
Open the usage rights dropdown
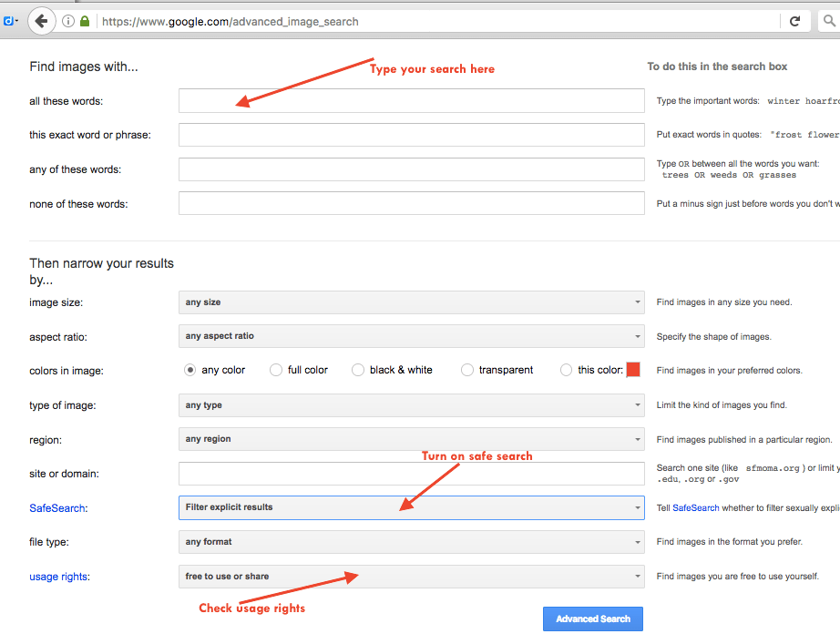(411, 577)
